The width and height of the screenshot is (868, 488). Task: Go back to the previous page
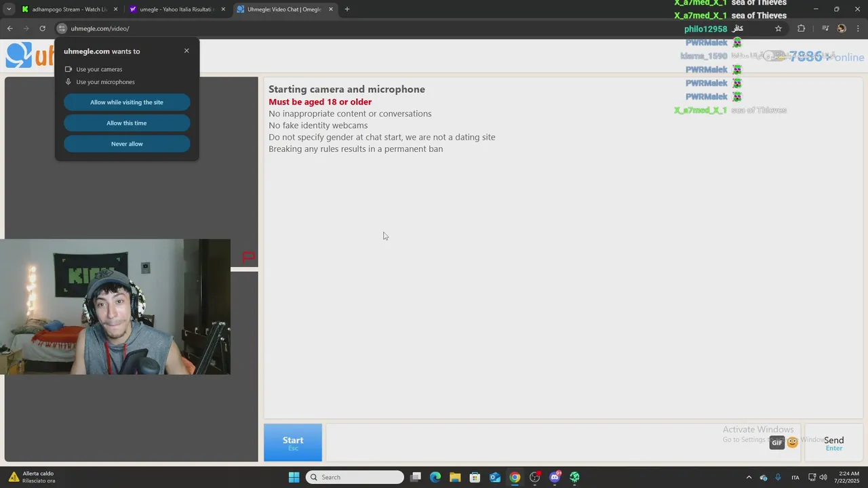point(9,28)
